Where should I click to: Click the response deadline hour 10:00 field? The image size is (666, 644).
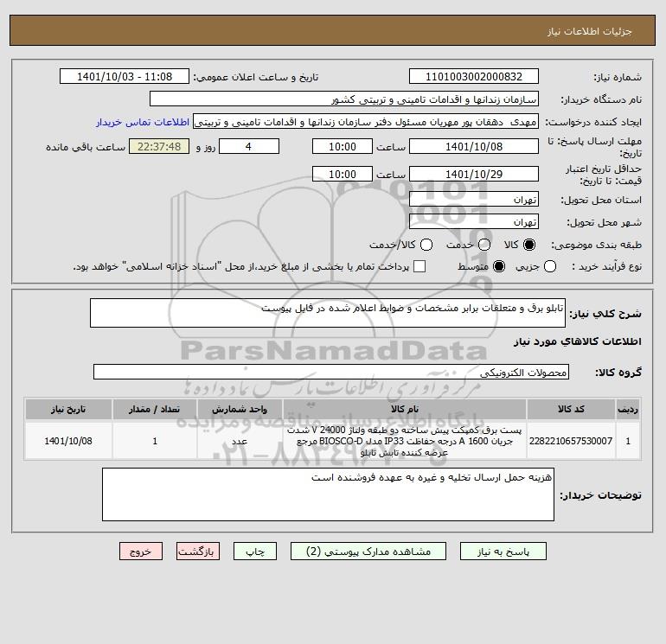coord(343,146)
